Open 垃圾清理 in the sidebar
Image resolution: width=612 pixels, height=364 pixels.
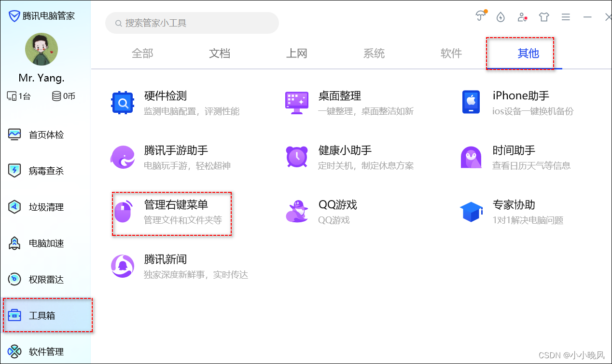(x=45, y=207)
